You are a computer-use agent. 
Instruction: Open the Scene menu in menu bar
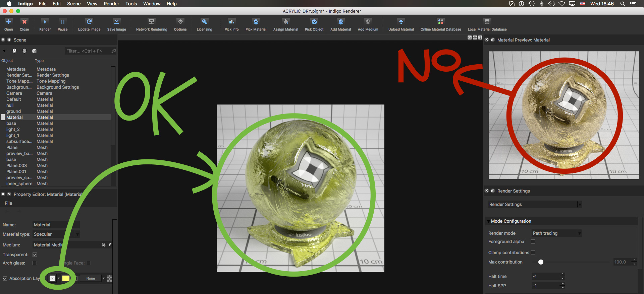(74, 4)
